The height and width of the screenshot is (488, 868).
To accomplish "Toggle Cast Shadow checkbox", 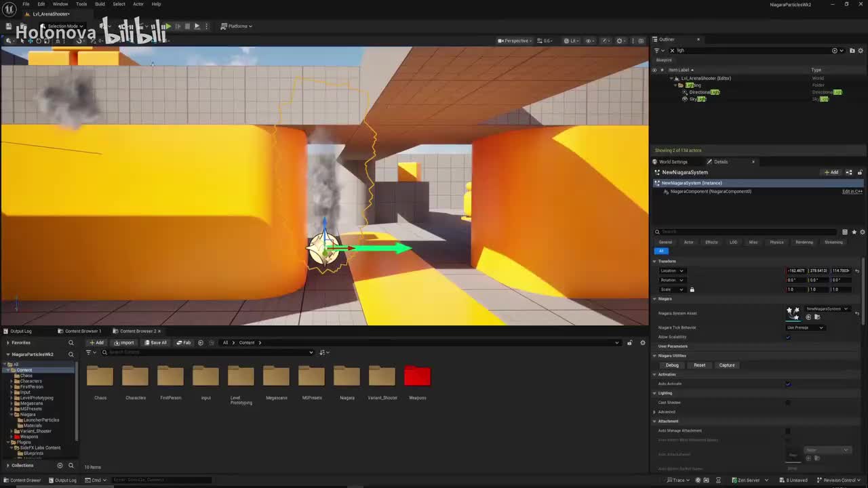I will click(788, 403).
